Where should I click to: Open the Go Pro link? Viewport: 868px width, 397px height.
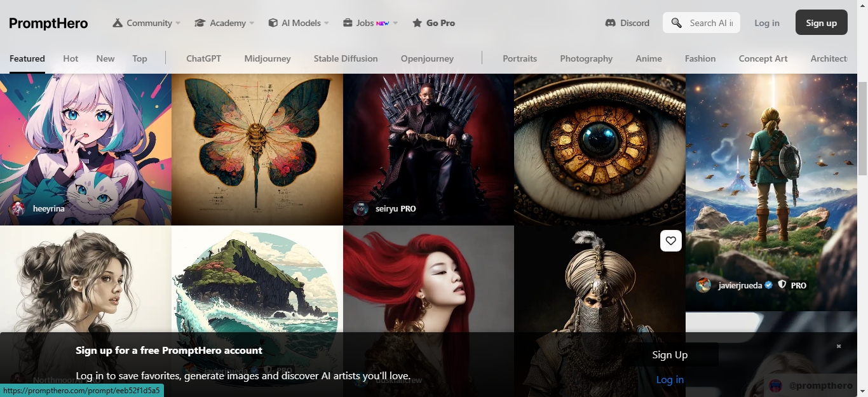click(x=440, y=23)
